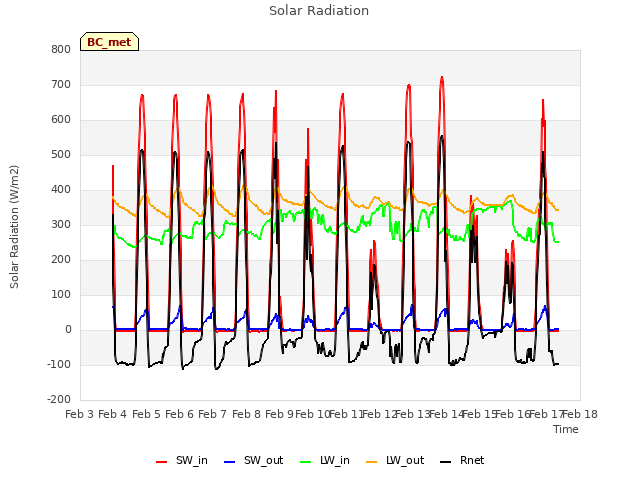This screenshot has height=480, width=640.
Task: Toggle the Rnet legend entry
Action: pos(462,460)
